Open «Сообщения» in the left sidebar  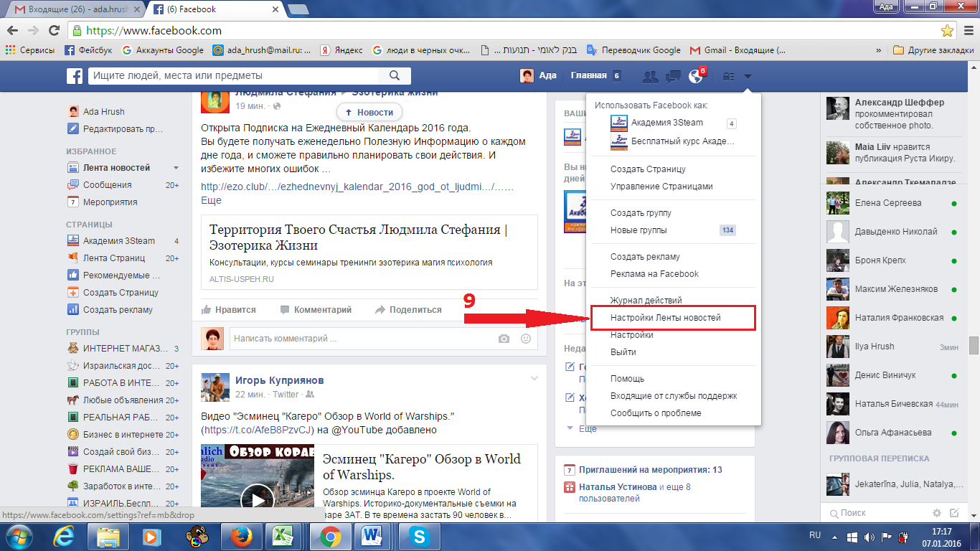[108, 185]
